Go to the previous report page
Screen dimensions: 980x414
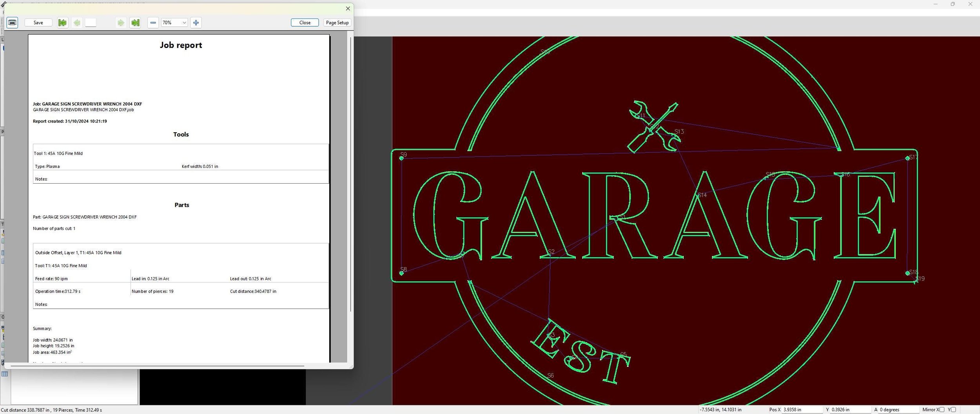[x=77, y=23]
